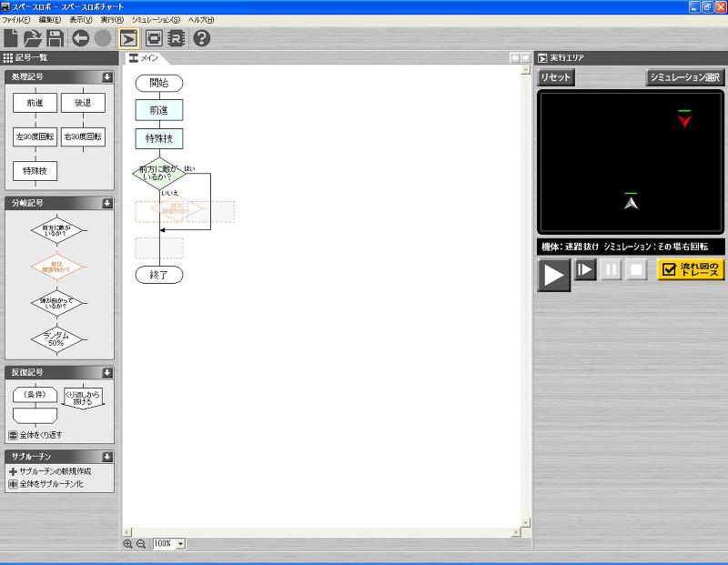Click the シミュレーション選択 button
The height and width of the screenshot is (565, 728).
[684, 77]
